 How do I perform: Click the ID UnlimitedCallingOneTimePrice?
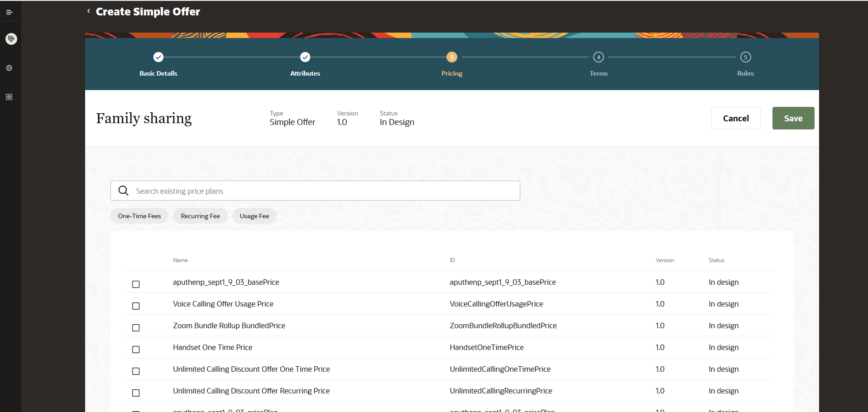[x=500, y=369]
